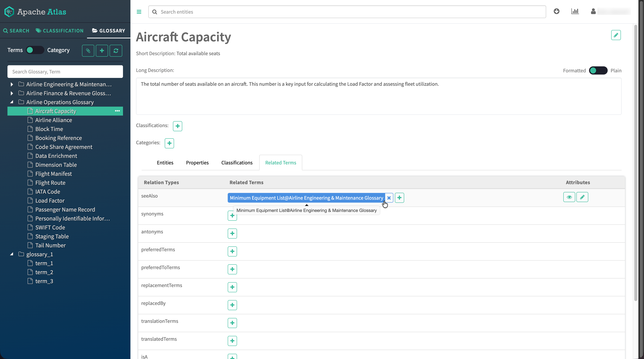Open the glossary import paperclip icon
644x359 pixels.
[x=88, y=51]
